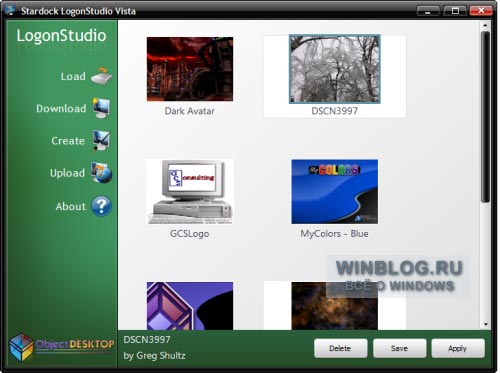Screen dimensions: 500x373
Task: Click the Create monitor icon
Action: click(101, 140)
